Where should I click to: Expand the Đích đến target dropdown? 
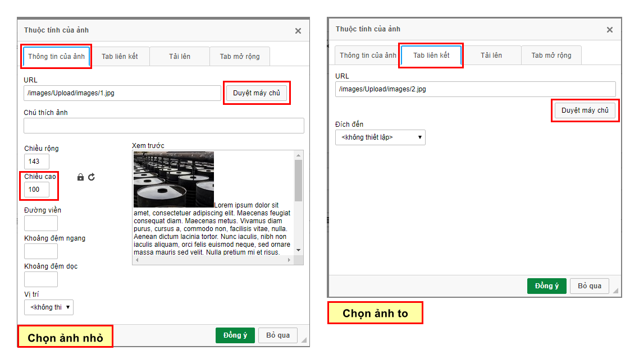tap(380, 137)
